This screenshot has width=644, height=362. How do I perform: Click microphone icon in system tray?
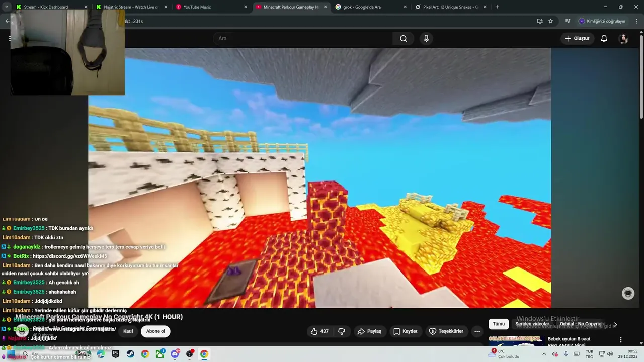pyautogui.click(x=566, y=354)
